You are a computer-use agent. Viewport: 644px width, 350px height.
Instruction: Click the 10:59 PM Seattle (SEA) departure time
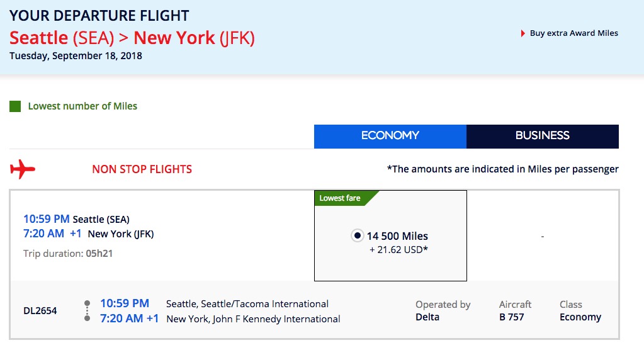(47, 219)
